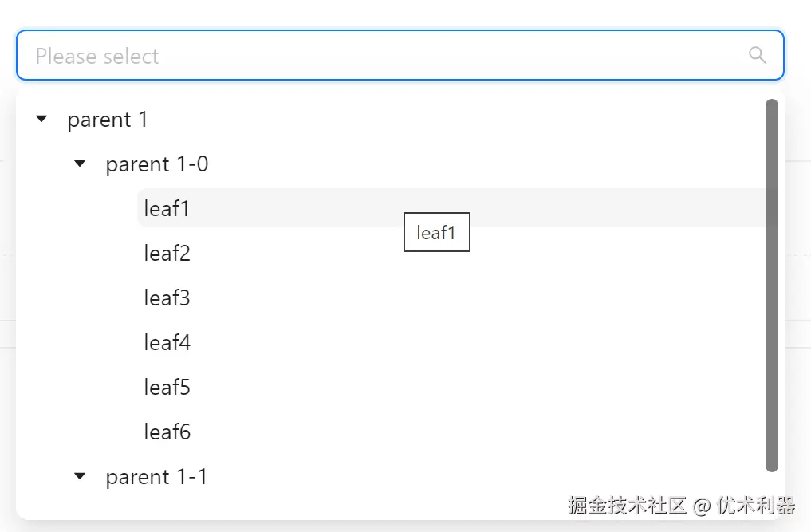The image size is (811, 532).
Task: Select the parent 1 tree item
Action: click(108, 120)
